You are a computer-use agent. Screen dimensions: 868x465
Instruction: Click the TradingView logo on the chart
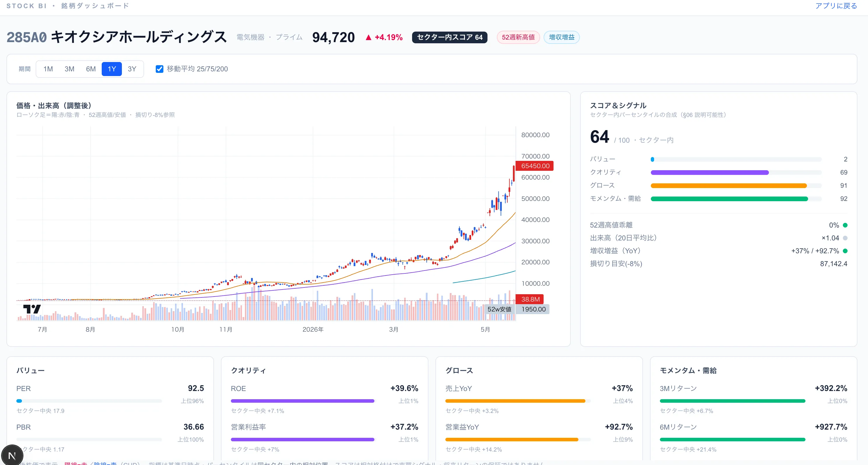[x=32, y=309]
